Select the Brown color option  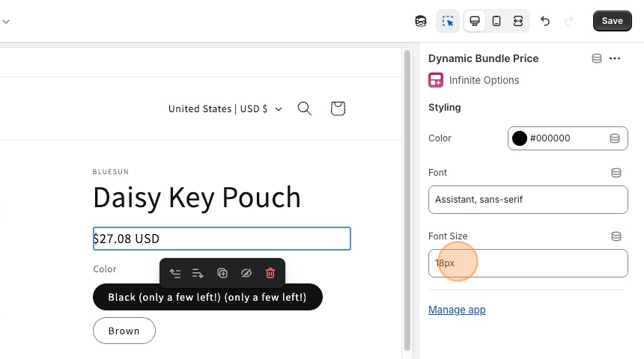(124, 331)
